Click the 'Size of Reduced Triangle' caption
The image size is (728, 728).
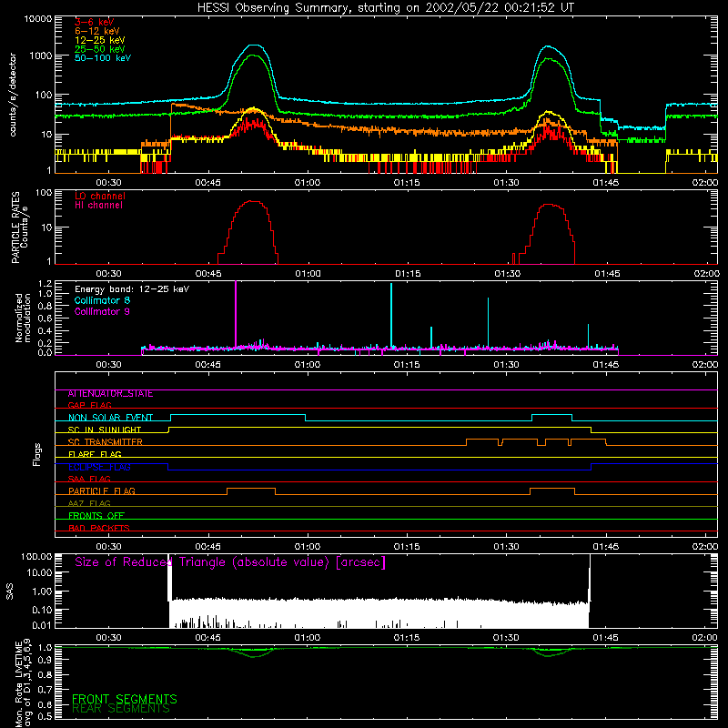pyautogui.click(x=230, y=562)
